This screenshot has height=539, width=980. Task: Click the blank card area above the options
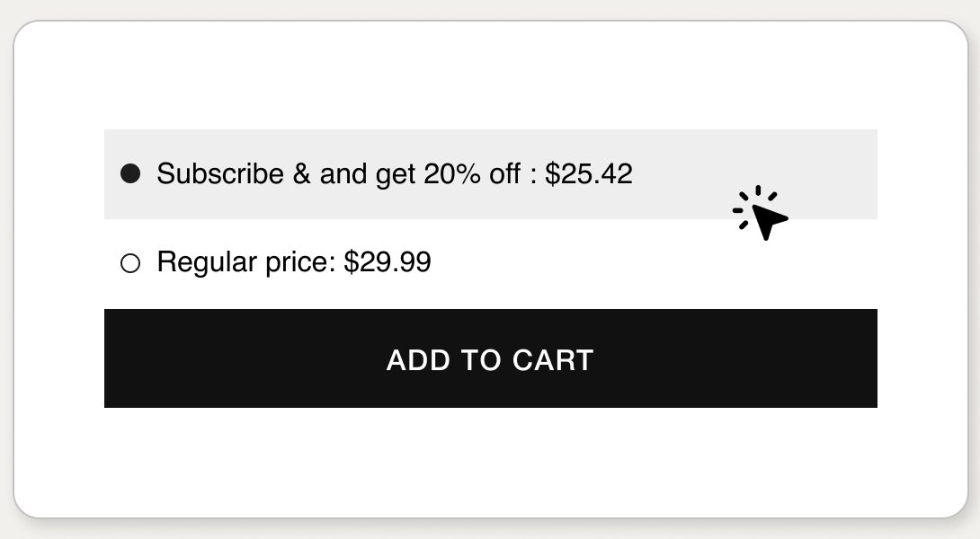(490, 76)
